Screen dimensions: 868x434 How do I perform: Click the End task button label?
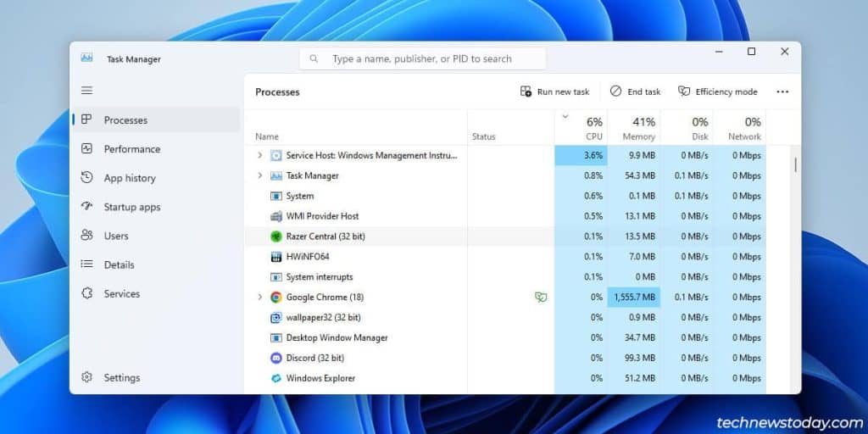(x=644, y=92)
